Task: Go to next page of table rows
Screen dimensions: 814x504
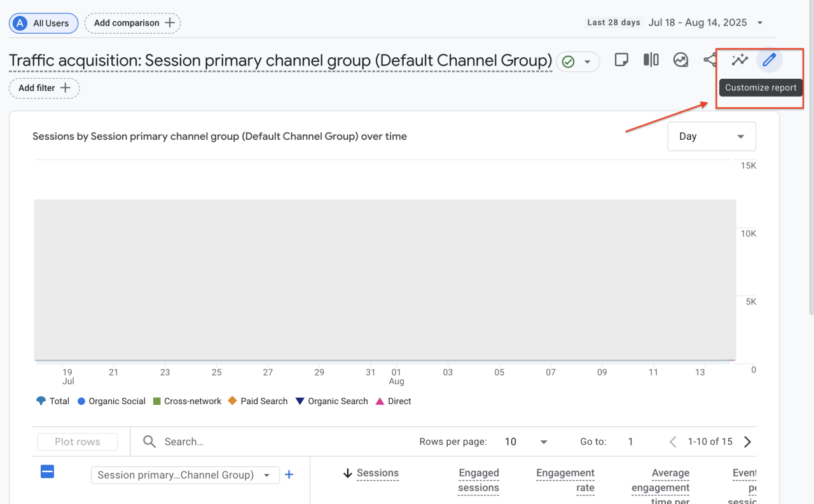Action: (x=748, y=442)
